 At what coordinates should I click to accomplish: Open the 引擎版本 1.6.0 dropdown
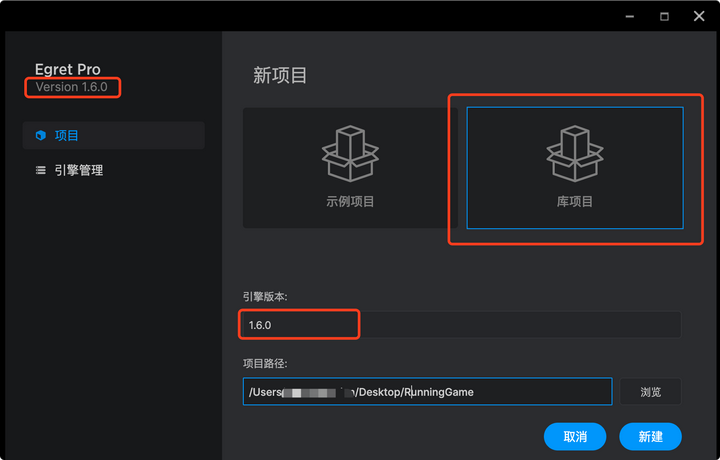(462, 325)
